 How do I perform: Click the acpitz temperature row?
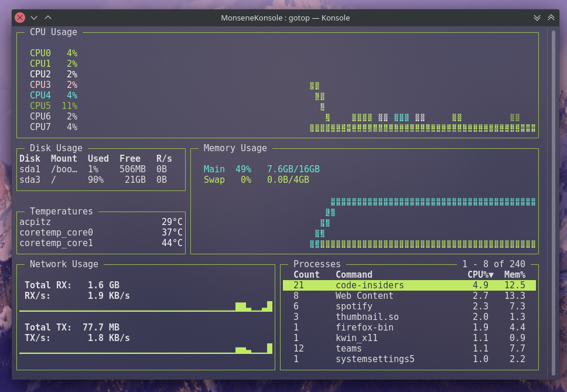(101, 221)
